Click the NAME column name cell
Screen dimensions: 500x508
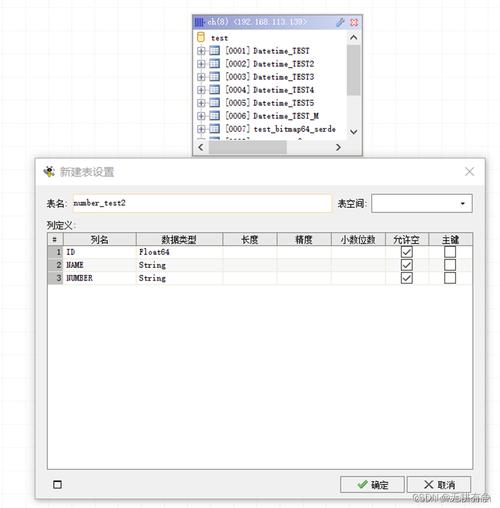click(100, 265)
